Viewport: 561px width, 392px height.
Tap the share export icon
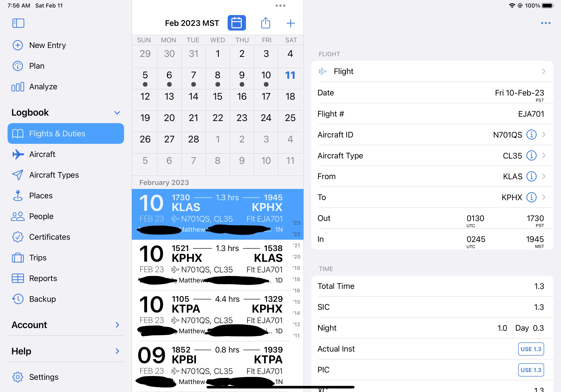click(x=265, y=23)
